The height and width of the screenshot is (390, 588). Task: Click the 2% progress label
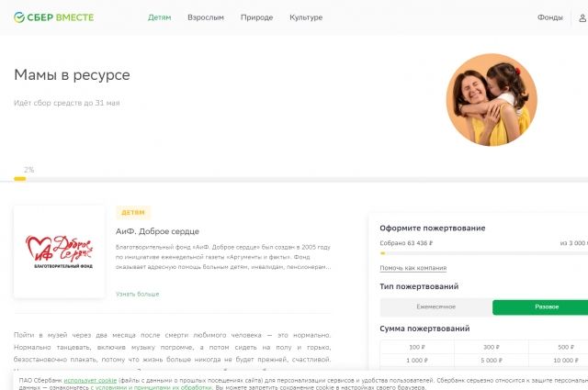(x=28, y=170)
